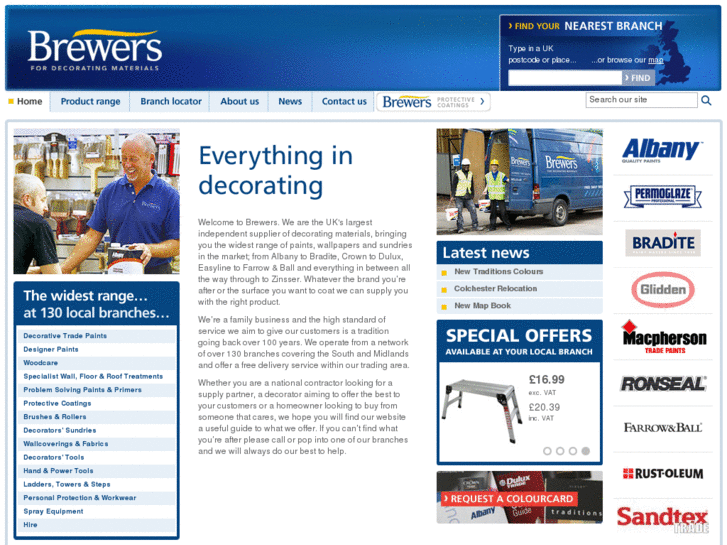Open the Albany brand logo

(662, 151)
